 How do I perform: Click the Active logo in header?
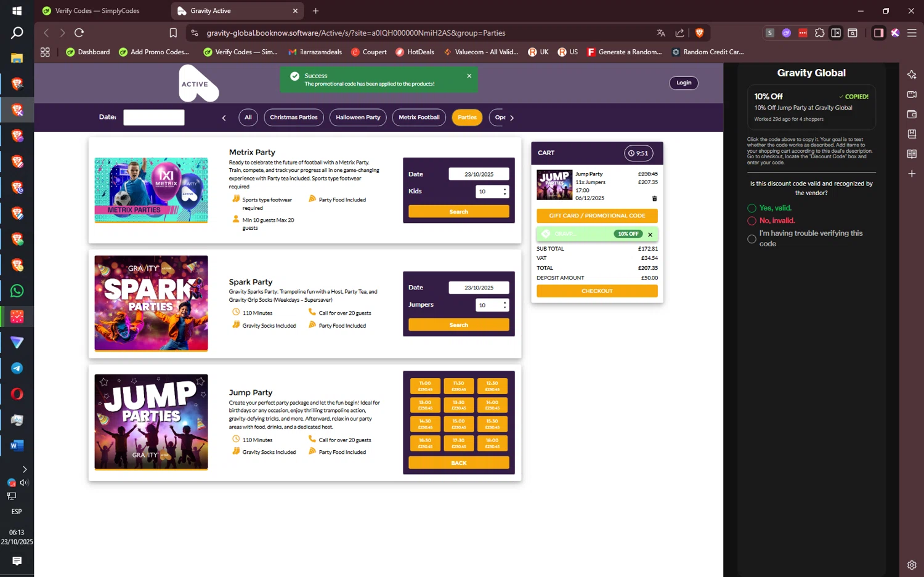198,84
